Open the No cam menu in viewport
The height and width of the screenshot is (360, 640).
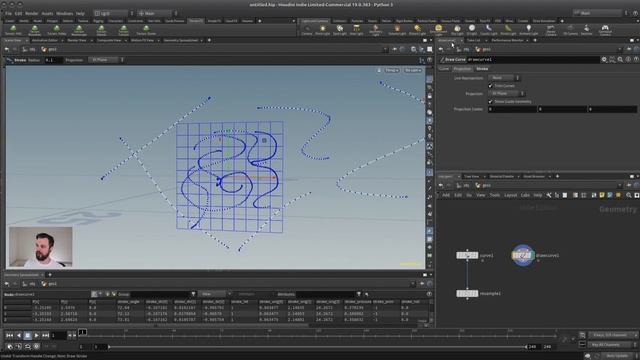413,70
